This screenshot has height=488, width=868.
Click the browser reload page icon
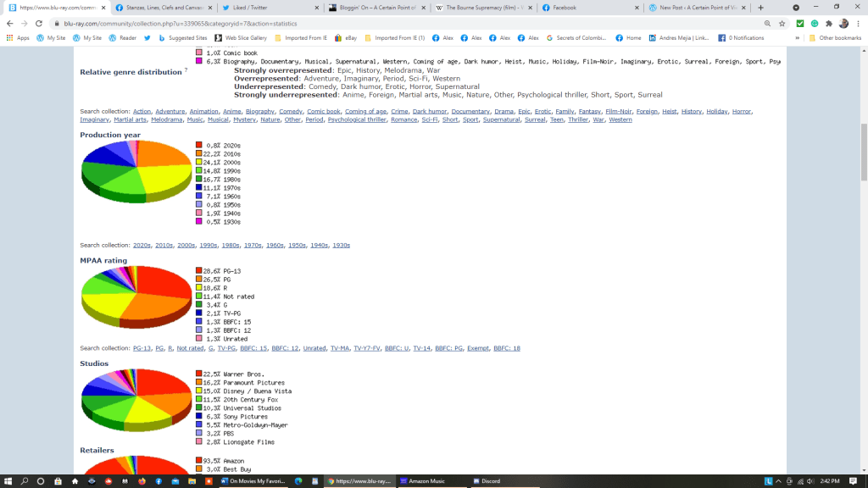point(39,24)
